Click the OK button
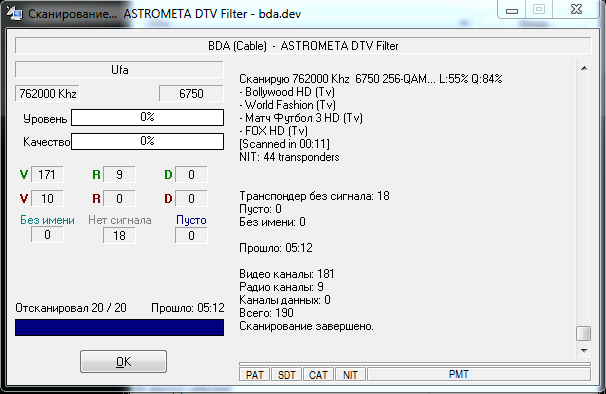Image resolution: width=606 pixels, height=394 pixels. click(123, 362)
